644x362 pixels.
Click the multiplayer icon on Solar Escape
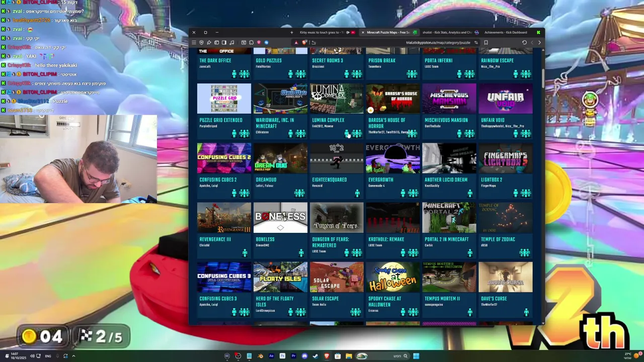tap(356, 312)
